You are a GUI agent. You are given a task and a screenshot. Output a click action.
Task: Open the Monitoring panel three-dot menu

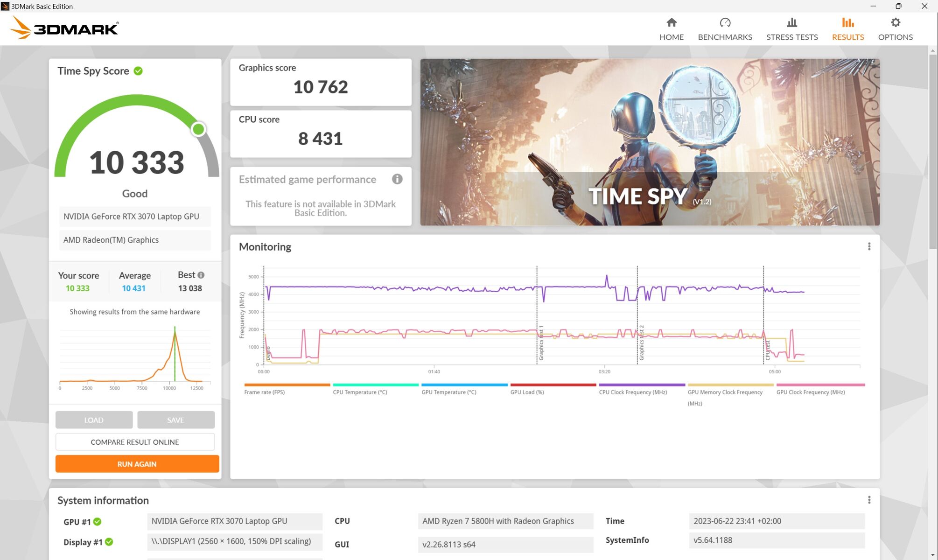869,246
